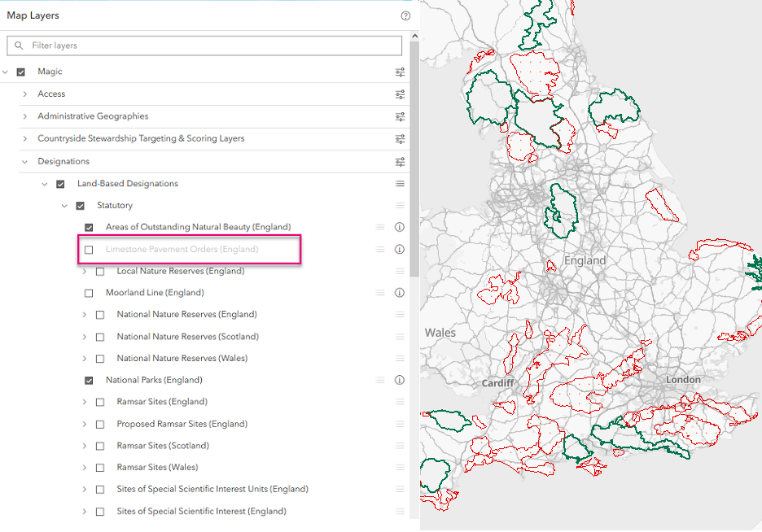Viewport: 762px width, 532px height.
Task: Click reorder handle for National Nature Reserves (Scotland)
Action: pyautogui.click(x=400, y=337)
